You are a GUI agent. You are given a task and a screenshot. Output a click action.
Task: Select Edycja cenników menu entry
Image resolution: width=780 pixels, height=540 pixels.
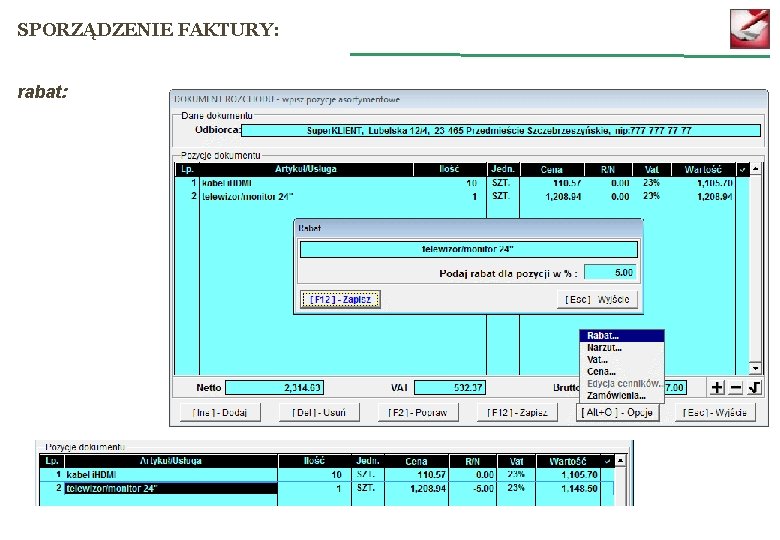click(621, 383)
